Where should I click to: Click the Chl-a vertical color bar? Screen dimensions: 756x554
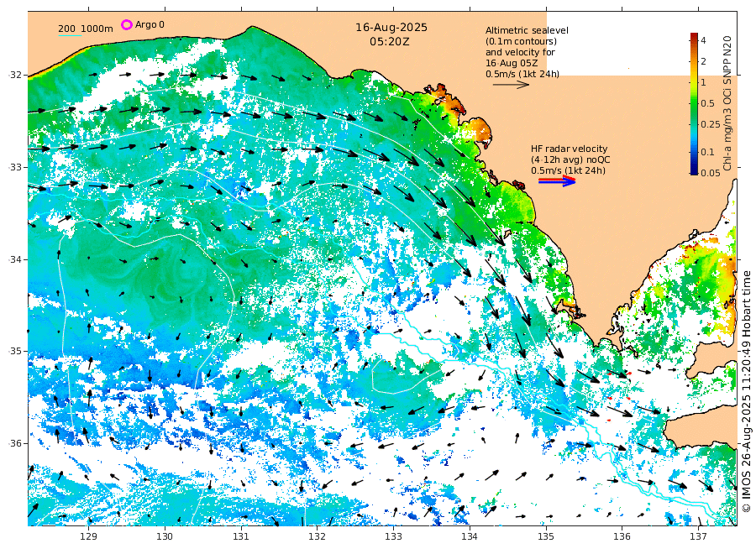coord(694,103)
